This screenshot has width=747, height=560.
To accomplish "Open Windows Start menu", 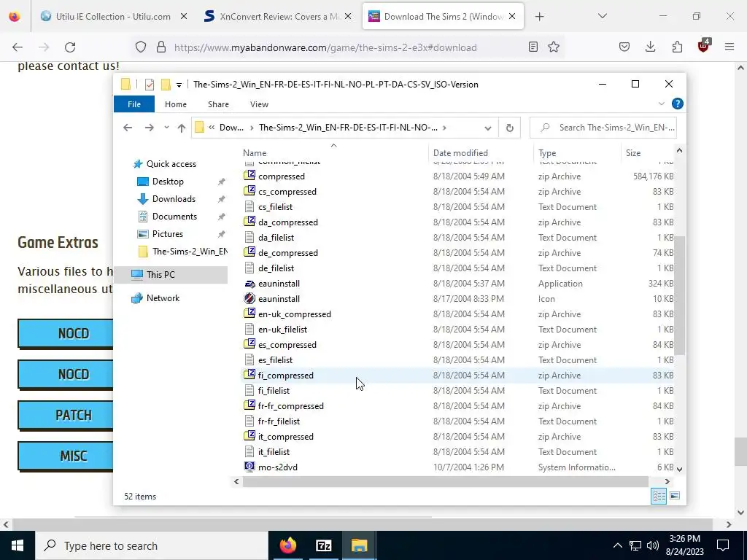I will pyautogui.click(x=18, y=545).
